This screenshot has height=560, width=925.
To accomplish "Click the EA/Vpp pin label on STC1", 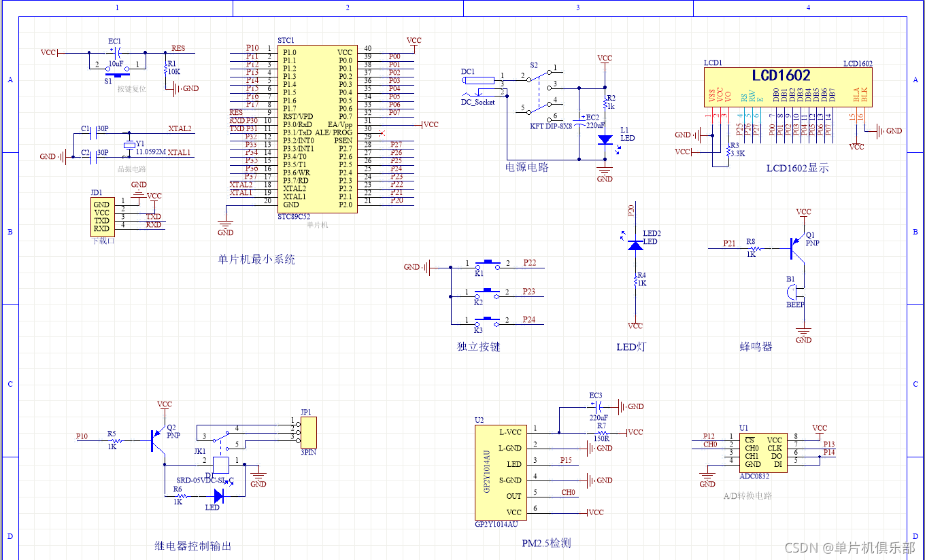I will pyautogui.click(x=339, y=124).
